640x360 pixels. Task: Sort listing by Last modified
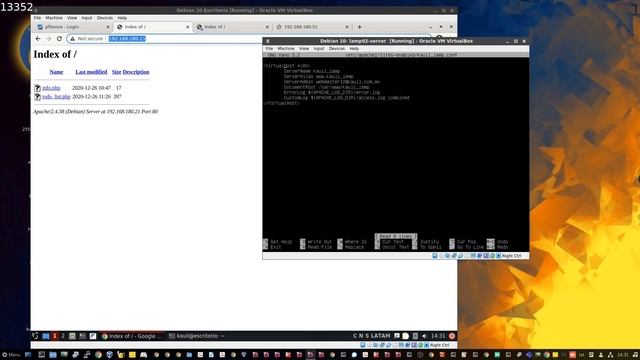91,72
